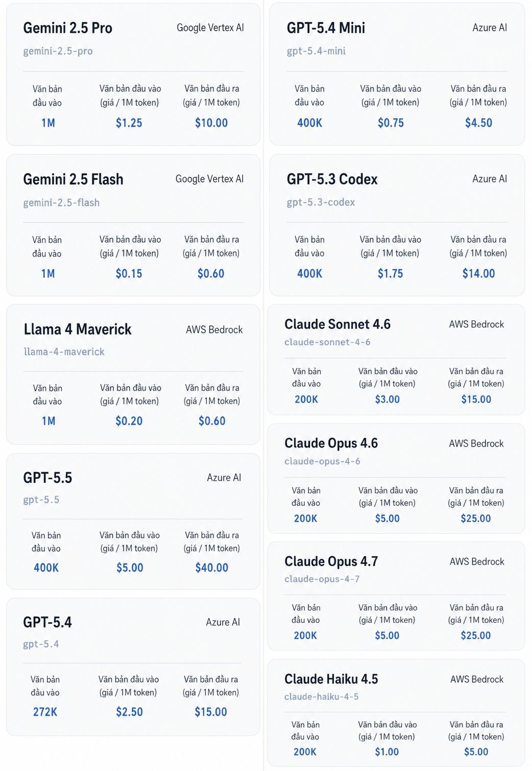Click the Llama 4 Maverick heading
Image resolution: width=532 pixels, height=771 pixels.
coord(78,330)
